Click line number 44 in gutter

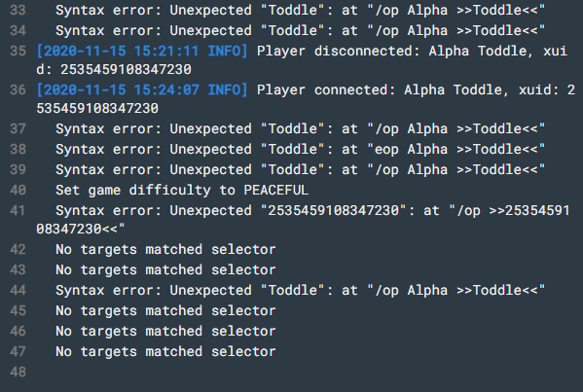click(18, 290)
